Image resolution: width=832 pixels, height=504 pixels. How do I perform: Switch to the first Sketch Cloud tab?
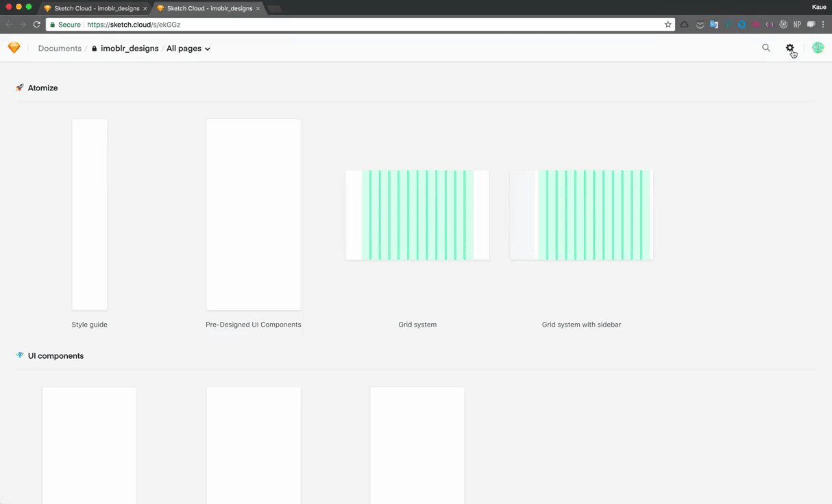coord(94,8)
